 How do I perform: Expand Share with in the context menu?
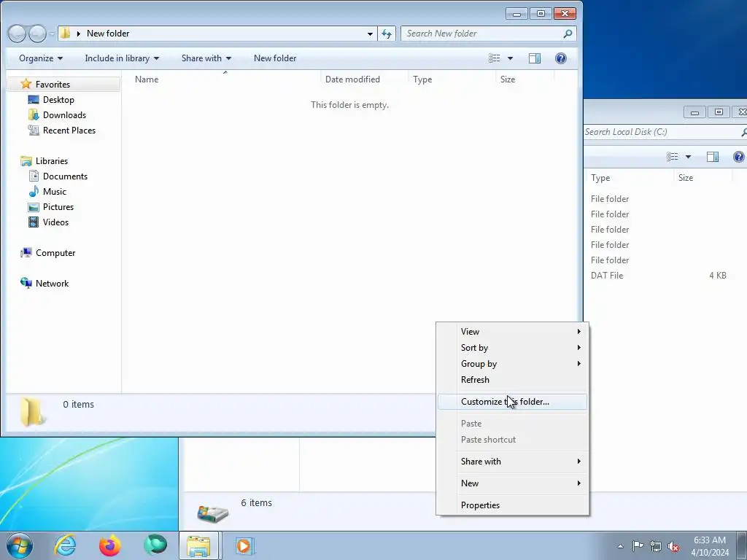[512, 462]
